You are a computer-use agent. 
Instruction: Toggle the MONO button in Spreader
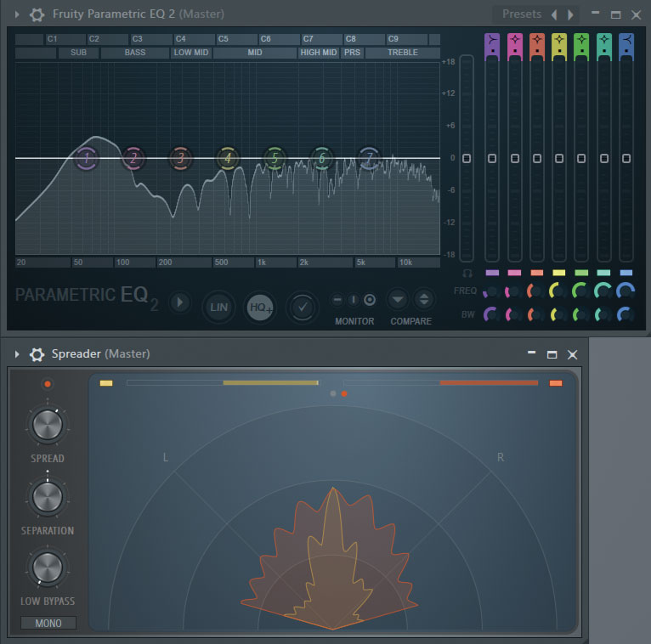pyautogui.click(x=48, y=624)
